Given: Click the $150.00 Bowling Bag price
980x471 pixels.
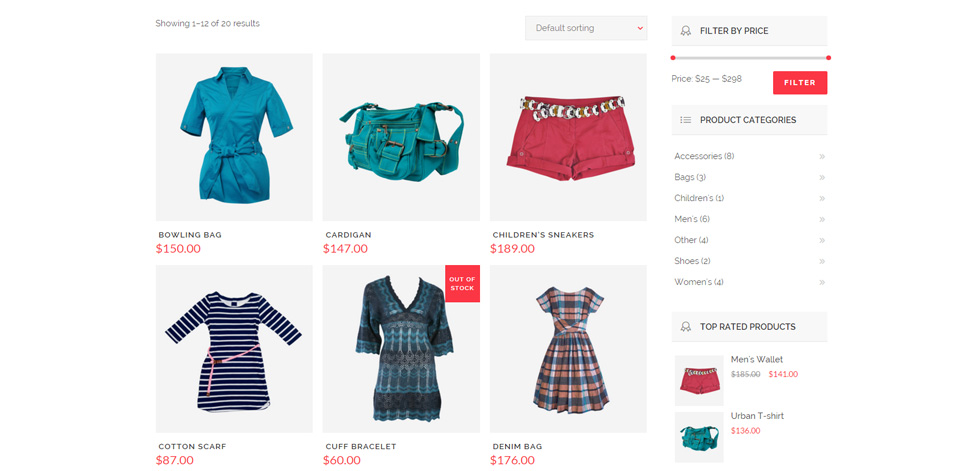Looking at the screenshot, I should 178,249.
